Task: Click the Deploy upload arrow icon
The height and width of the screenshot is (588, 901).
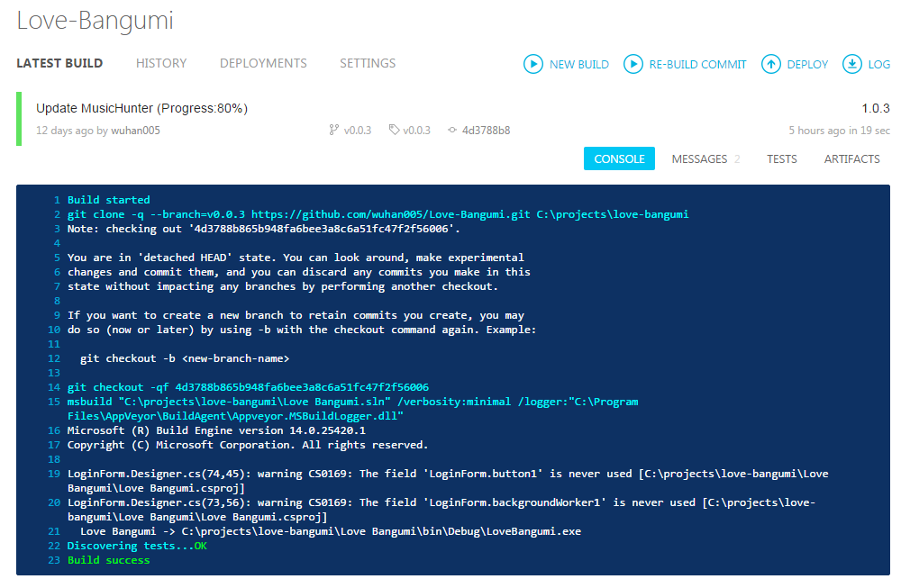Action: [x=770, y=64]
